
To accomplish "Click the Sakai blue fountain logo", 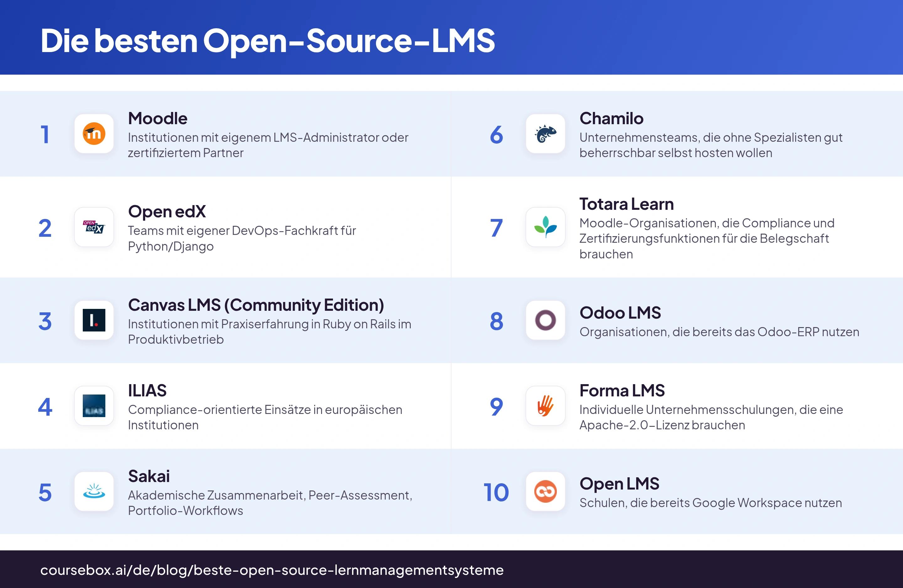I will point(94,491).
